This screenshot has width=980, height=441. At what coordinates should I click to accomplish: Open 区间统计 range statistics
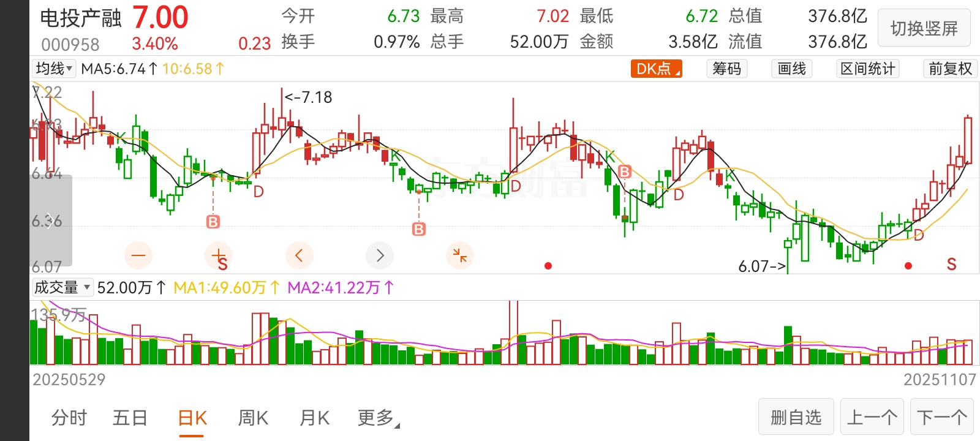tap(868, 69)
